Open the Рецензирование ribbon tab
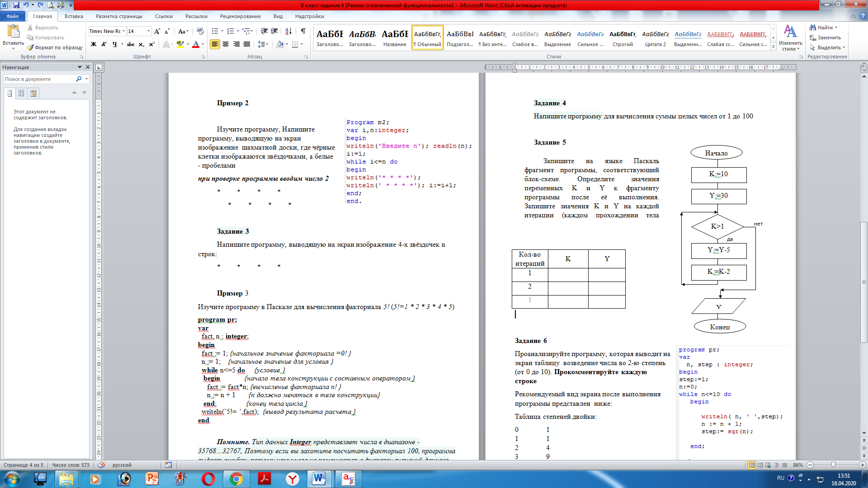Image resolution: width=868 pixels, height=488 pixels. pyautogui.click(x=240, y=16)
